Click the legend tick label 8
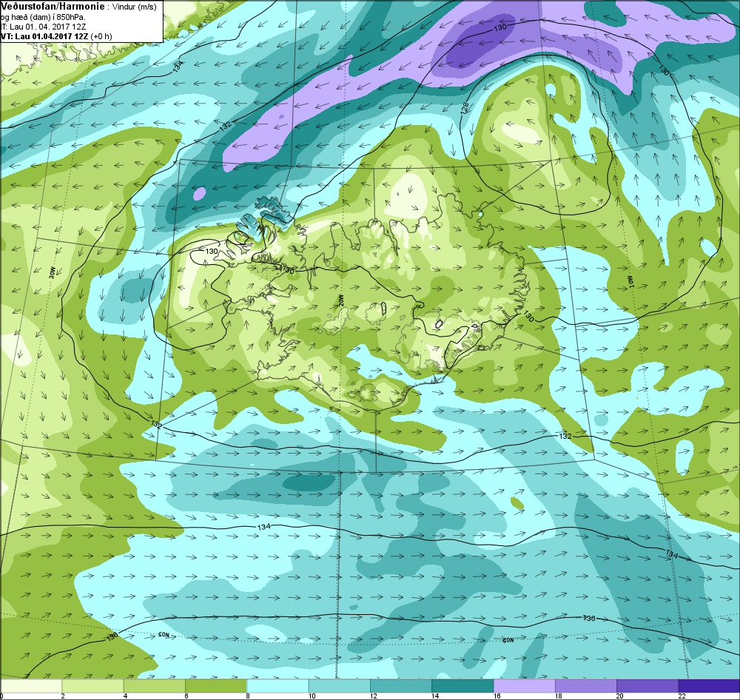The image size is (740, 700). pos(248,696)
